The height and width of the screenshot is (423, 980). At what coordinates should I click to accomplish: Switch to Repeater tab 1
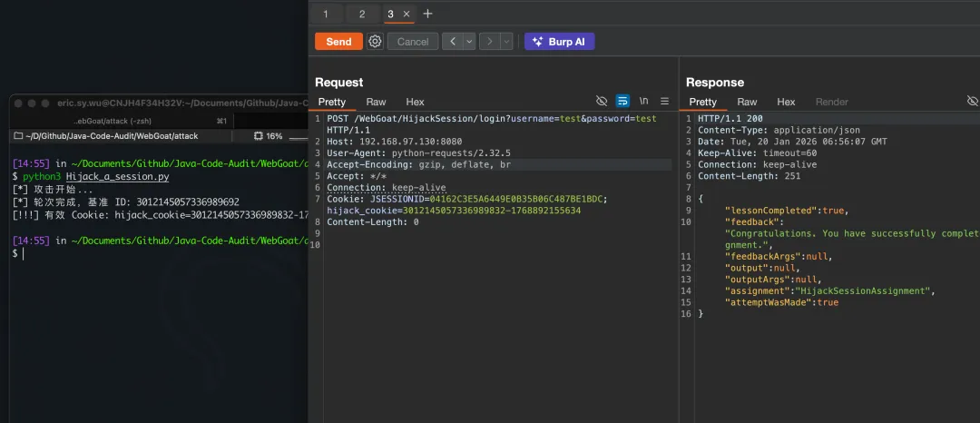[326, 14]
